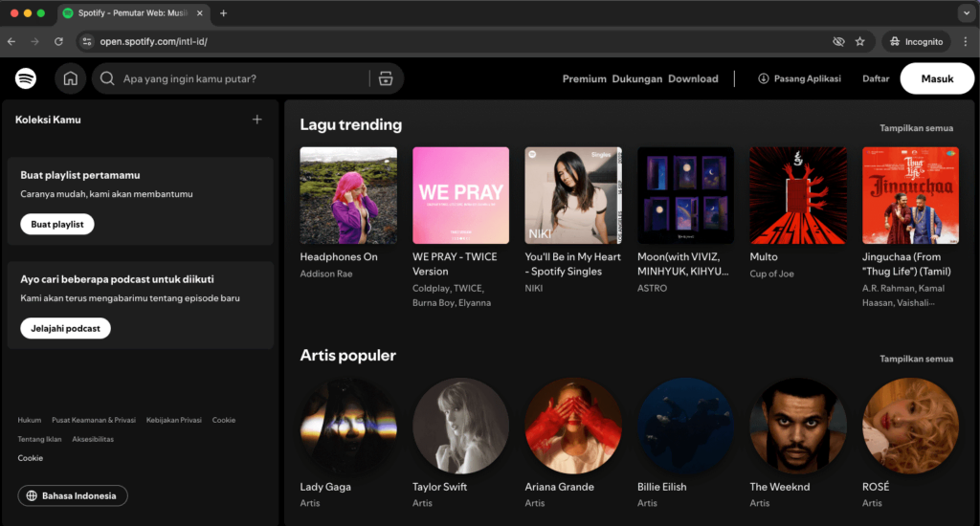Reload the page in browser
This screenshot has height=526, width=980.
[x=59, y=42]
